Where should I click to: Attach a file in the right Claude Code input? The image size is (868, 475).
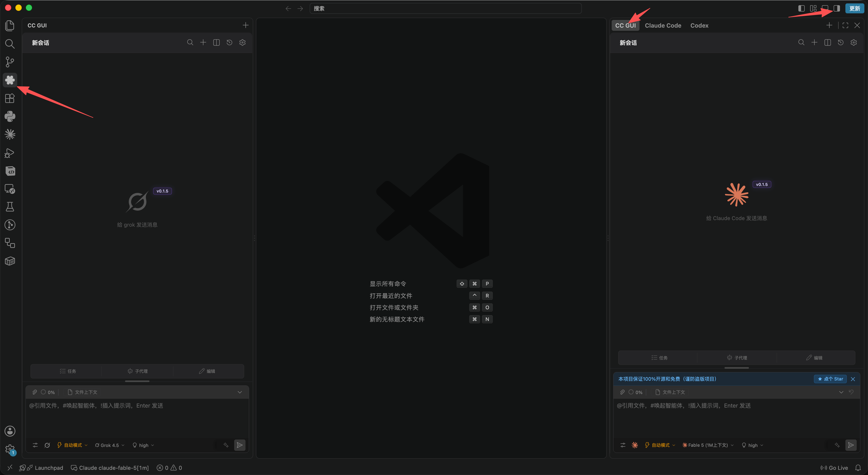[622, 392]
